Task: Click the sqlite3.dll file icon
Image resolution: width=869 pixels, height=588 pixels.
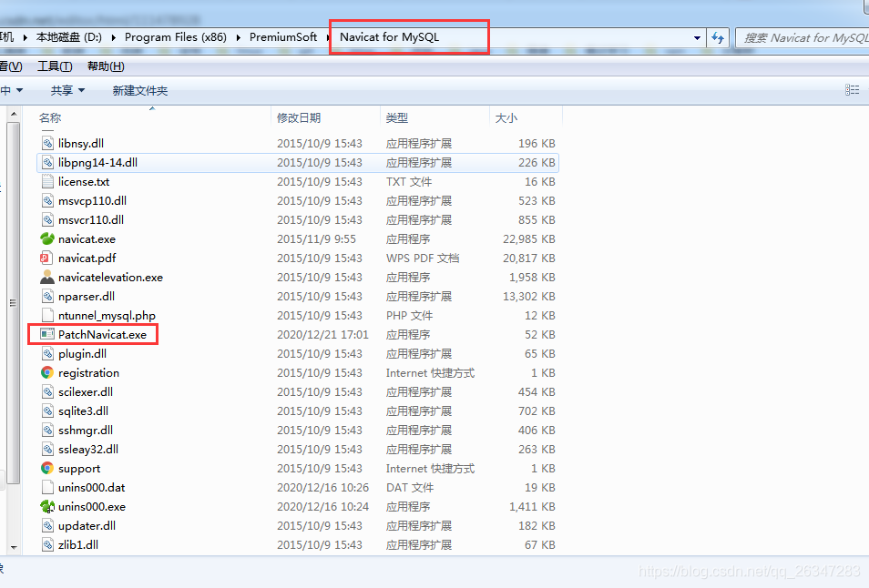Action: [47, 411]
